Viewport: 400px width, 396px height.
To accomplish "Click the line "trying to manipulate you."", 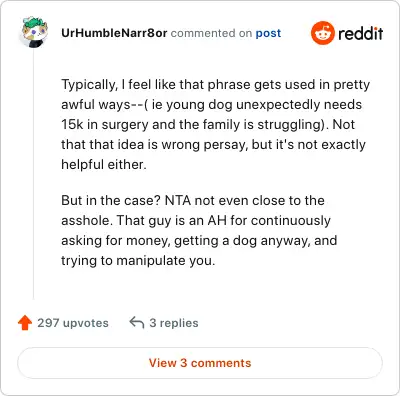I will [x=138, y=261].
